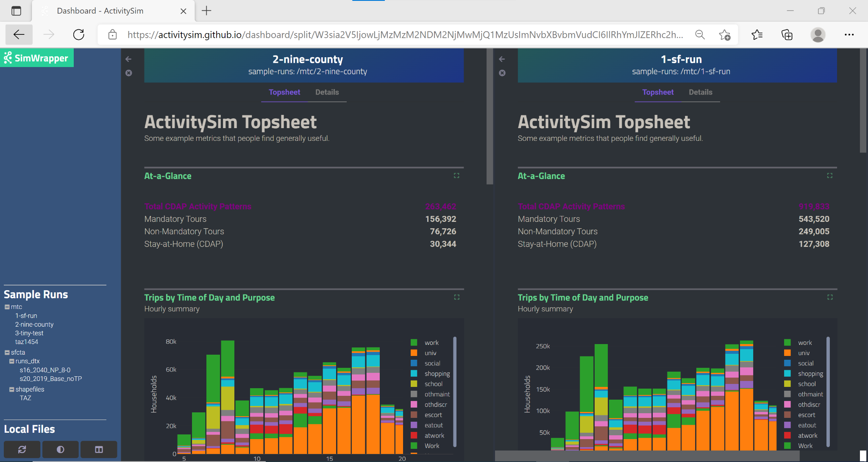
Task: Toggle visibility of 3-tiny-test sample run
Action: coord(29,333)
